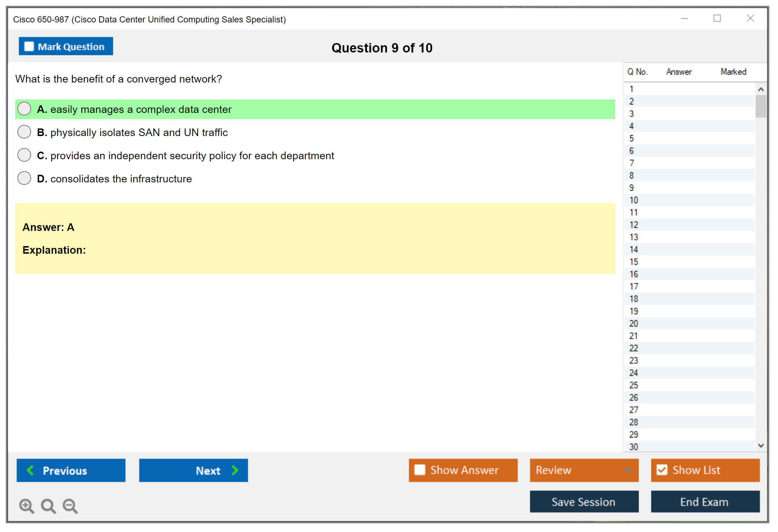The width and height of the screenshot is (778, 532).
Task: Enable the Show Answer checkbox
Action: click(420, 470)
